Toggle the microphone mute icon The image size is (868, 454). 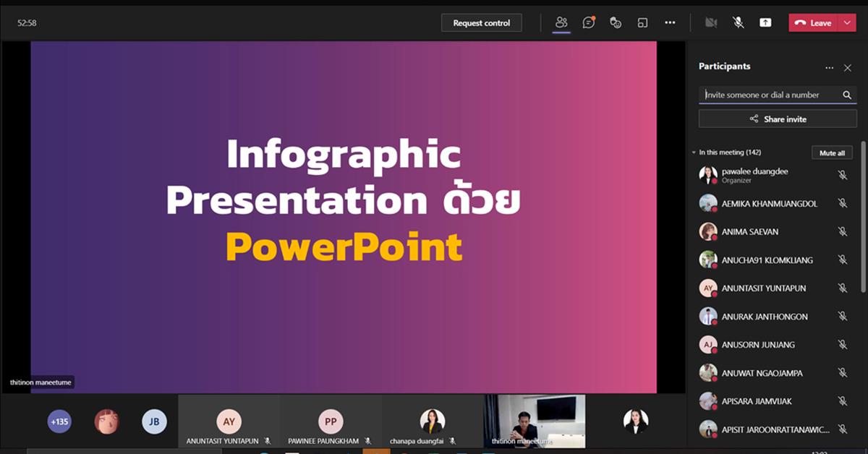[x=738, y=22]
